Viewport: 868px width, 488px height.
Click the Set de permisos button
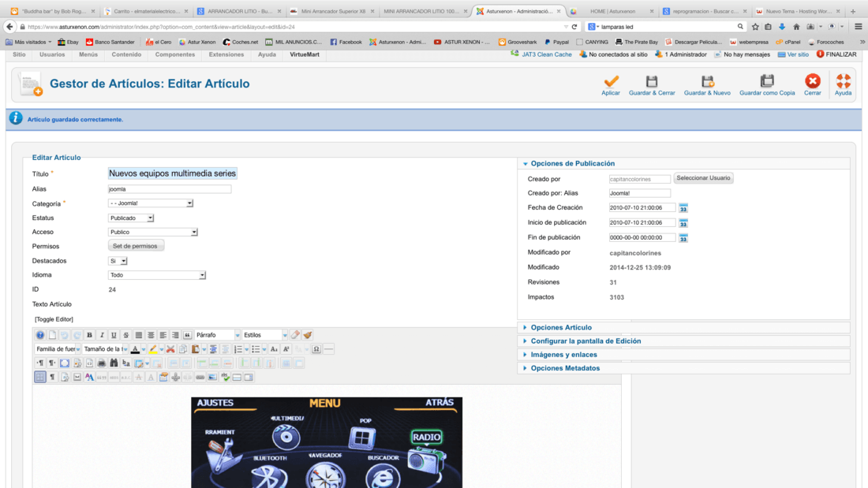[135, 246]
